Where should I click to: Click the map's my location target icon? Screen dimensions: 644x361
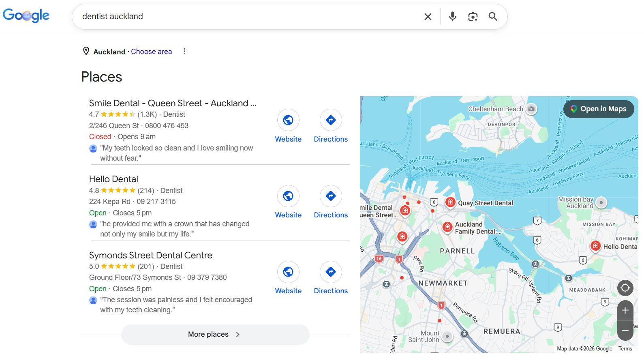coord(625,288)
